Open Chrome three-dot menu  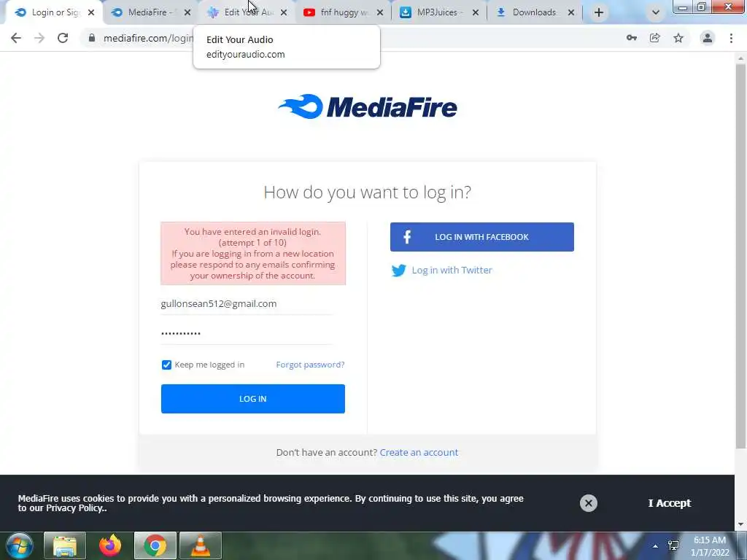[731, 38]
